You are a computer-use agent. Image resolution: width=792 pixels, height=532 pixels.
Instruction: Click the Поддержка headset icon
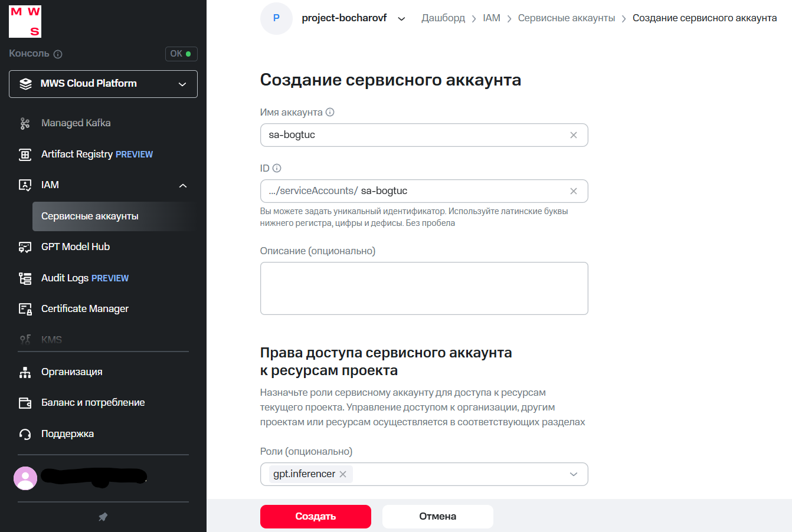[25, 434]
